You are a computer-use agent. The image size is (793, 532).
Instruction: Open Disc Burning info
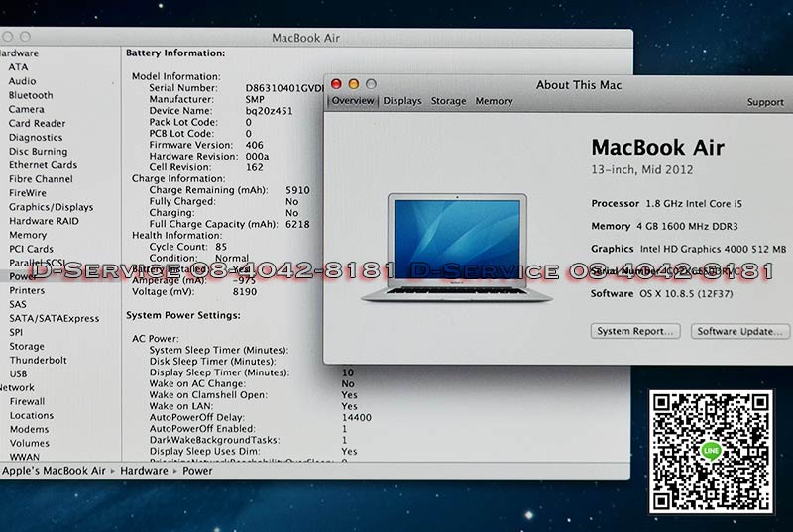click(x=39, y=151)
